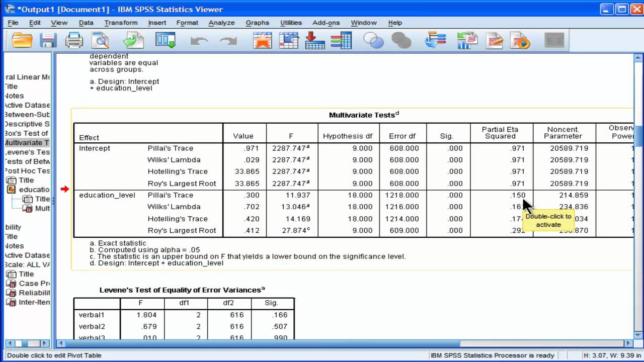
Task: Click the Associate Autoscript chart icon
Action: (x=467, y=40)
